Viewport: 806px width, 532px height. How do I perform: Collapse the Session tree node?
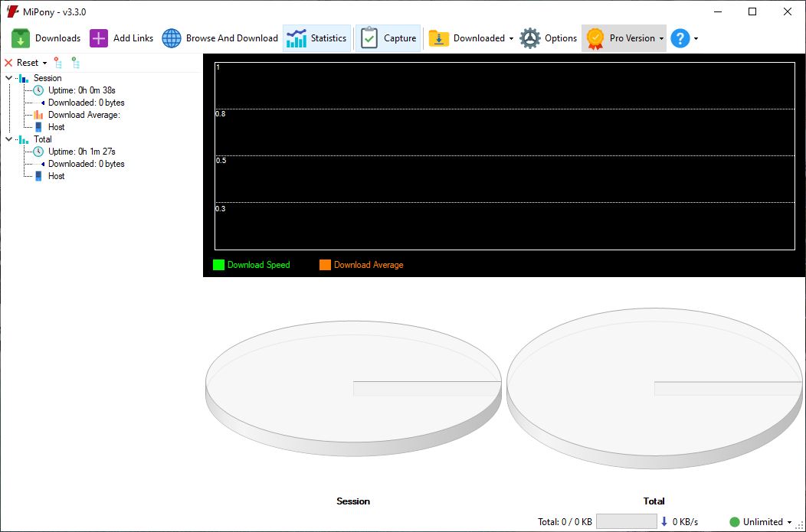[x=9, y=78]
